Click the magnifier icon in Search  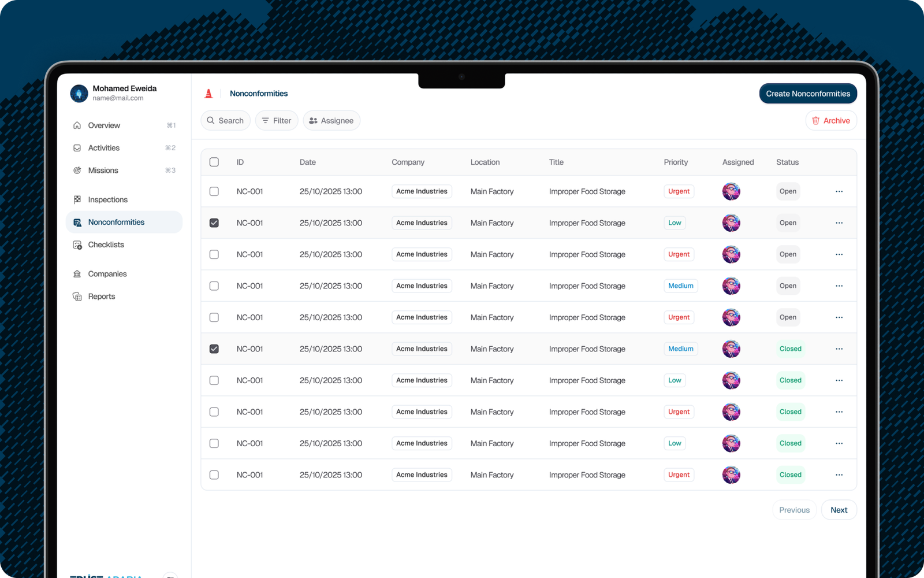click(211, 121)
